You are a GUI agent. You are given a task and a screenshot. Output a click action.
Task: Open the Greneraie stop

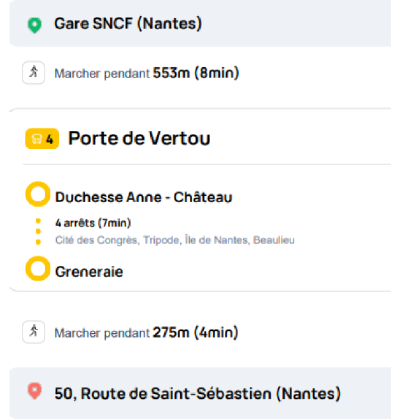(x=89, y=272)
